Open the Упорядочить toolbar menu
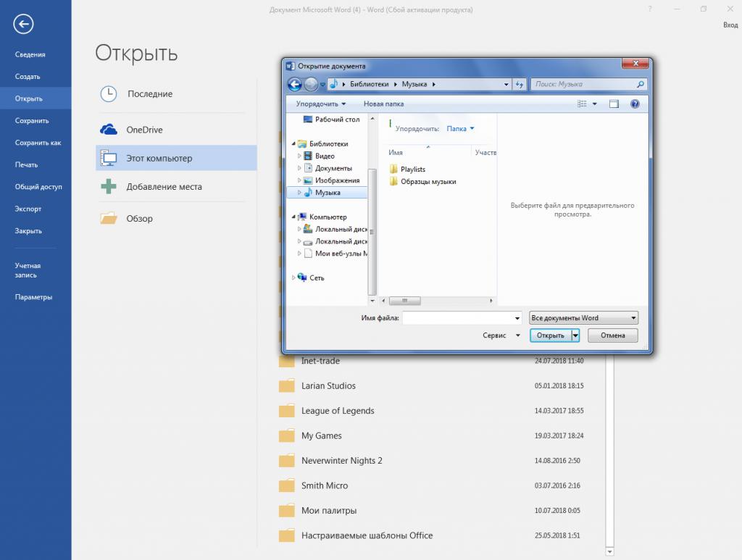742x560 pixels. [320, 104]
